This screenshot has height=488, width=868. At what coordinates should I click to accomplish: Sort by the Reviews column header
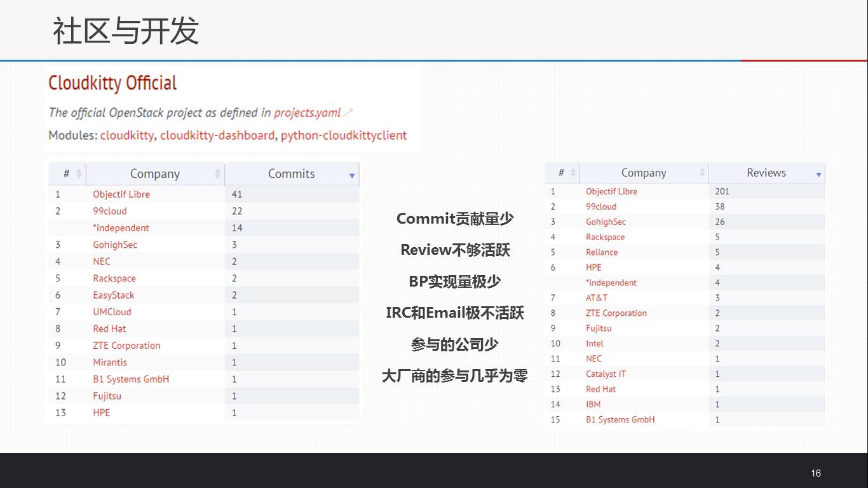pos(766,173)
